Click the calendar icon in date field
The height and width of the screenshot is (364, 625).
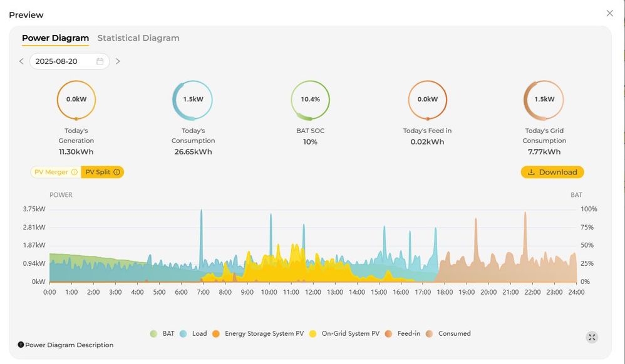[x=100, y=61]
